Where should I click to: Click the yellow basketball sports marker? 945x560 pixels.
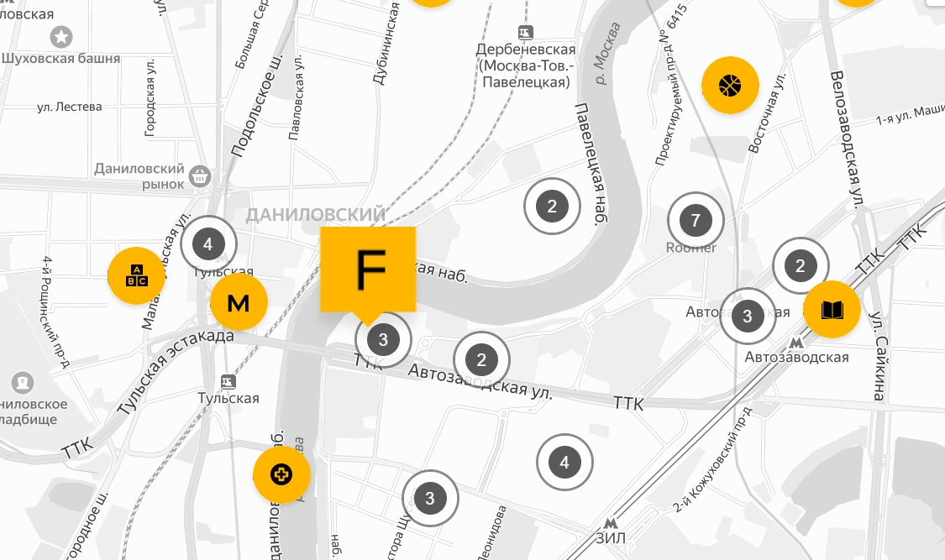730,86
